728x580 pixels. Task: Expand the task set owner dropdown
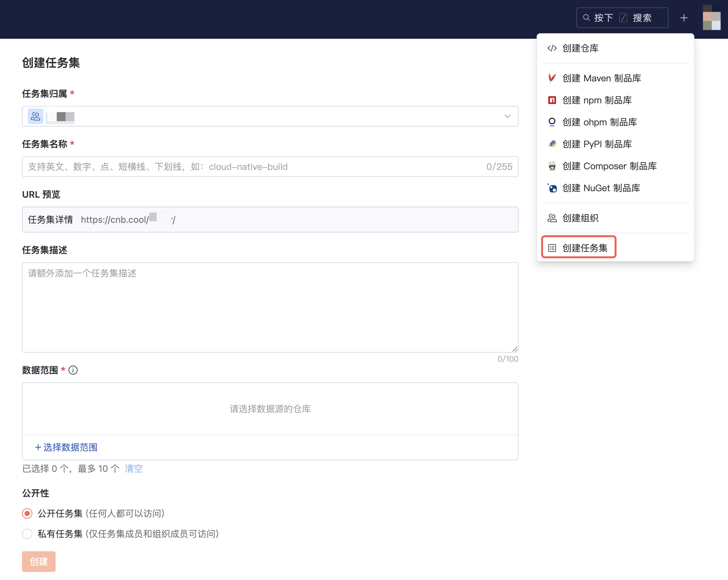click(x=270, y=116)
